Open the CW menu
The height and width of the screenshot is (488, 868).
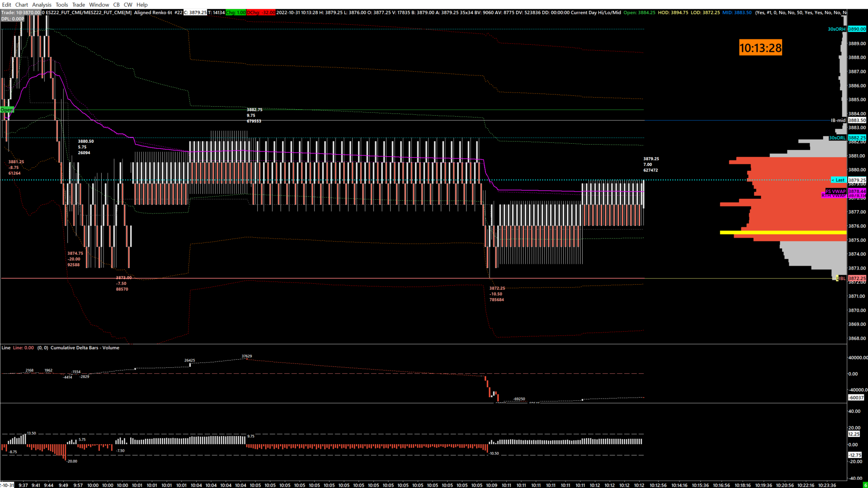click(x=128, y=5)
